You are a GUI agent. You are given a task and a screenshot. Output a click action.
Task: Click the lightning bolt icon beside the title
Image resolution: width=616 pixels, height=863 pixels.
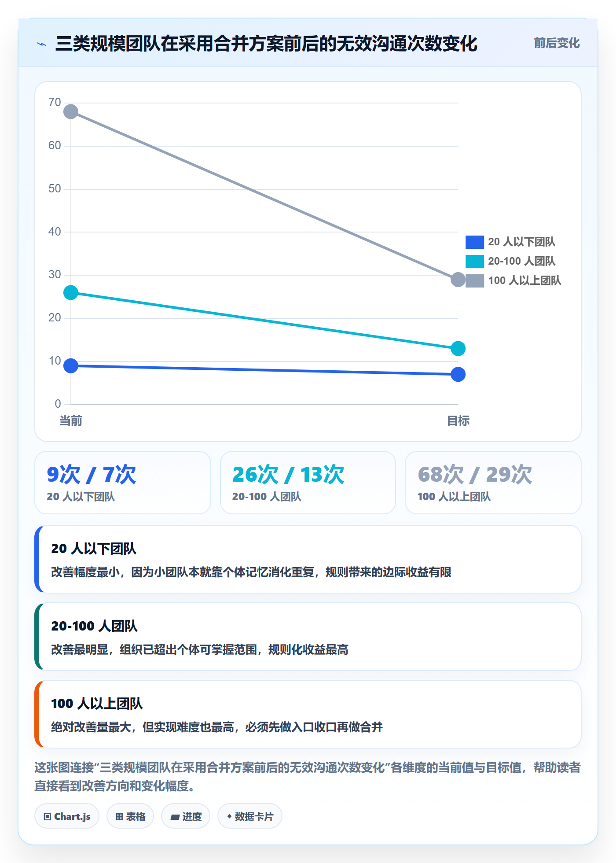(42, 44)
